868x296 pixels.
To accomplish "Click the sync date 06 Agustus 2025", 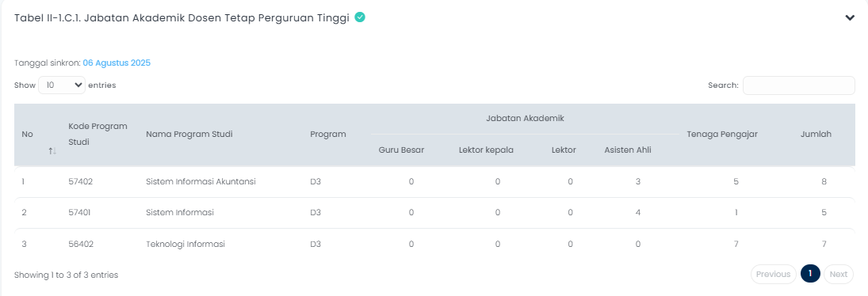I will pos(117,63).
